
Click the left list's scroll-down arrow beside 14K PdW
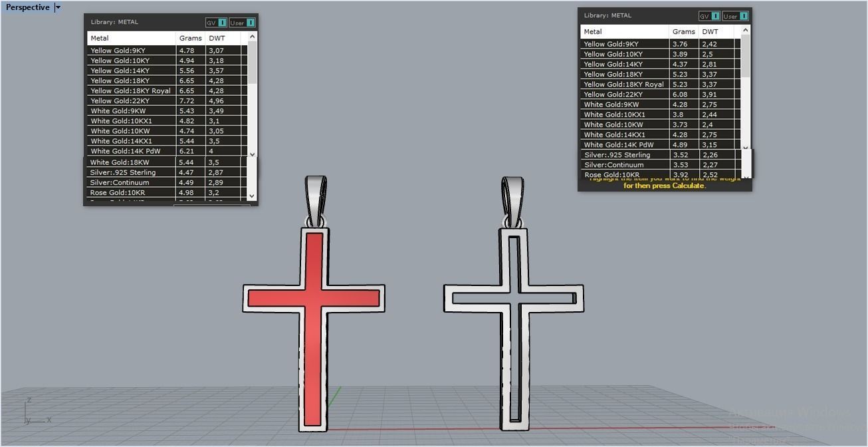pos(252,154)
